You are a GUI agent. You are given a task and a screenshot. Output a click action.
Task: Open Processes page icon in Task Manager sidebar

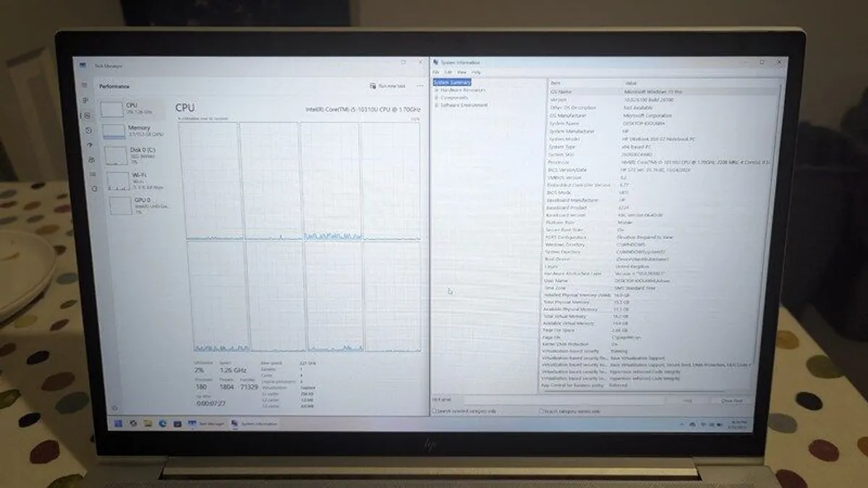(x=85, y=100)
